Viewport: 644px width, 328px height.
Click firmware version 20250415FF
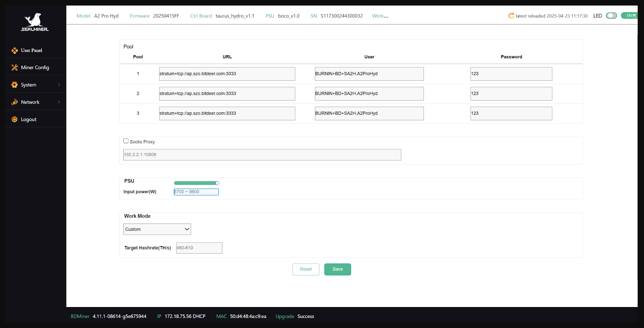(x=166, y=16)
